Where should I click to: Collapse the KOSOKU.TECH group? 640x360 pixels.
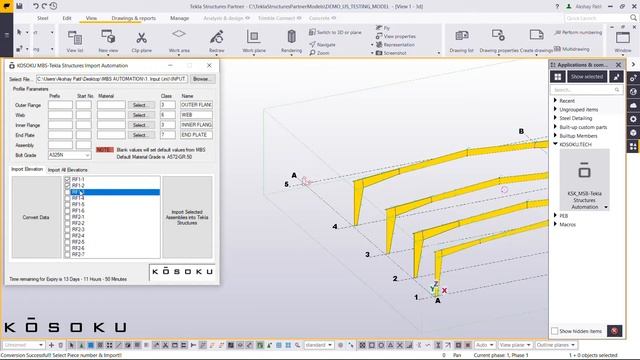(x=555, y=144)
